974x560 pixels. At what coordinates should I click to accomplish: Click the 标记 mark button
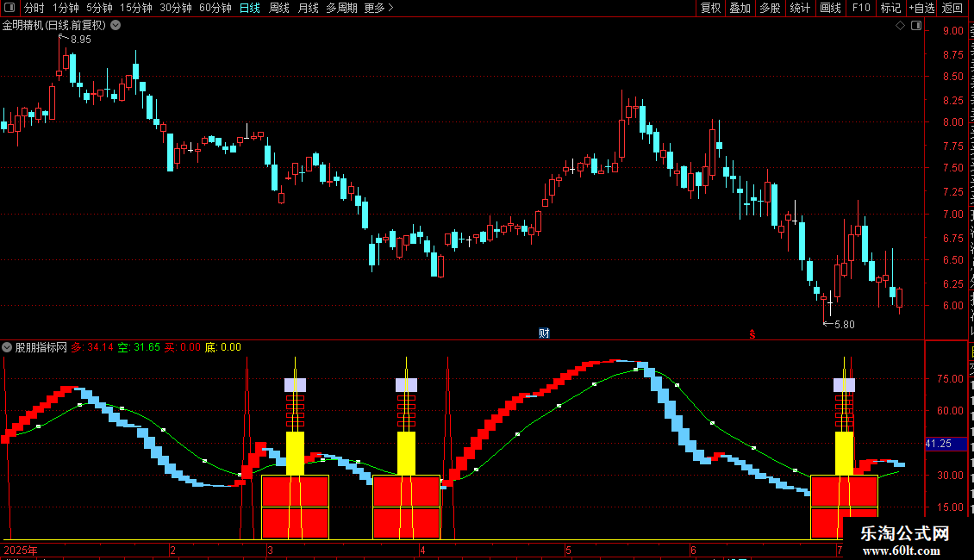[890, 8]
